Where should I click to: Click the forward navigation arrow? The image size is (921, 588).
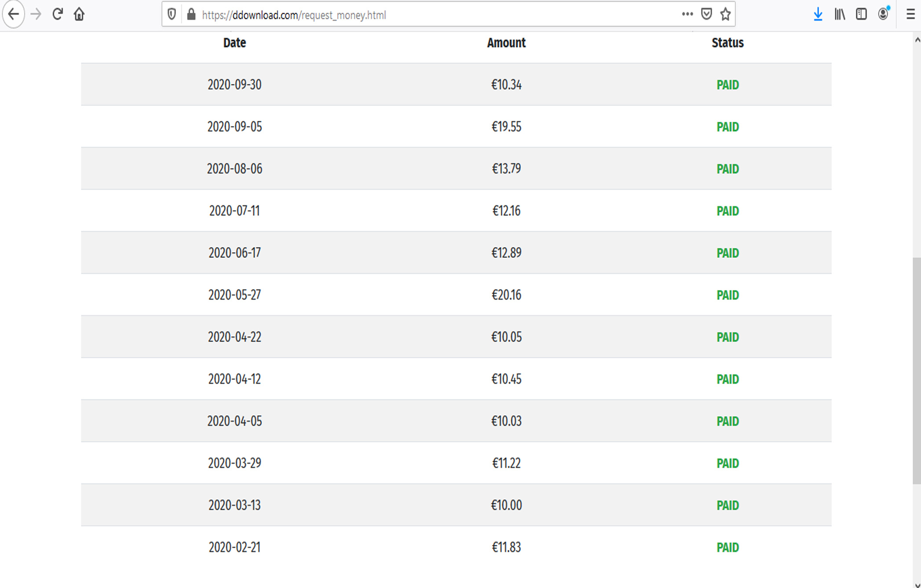tap(36, 15)
